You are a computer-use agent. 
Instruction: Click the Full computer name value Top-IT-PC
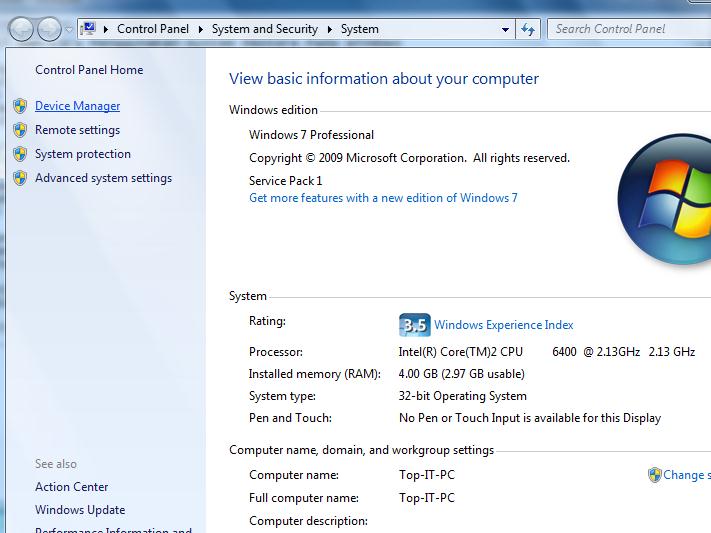coord(427,498)
